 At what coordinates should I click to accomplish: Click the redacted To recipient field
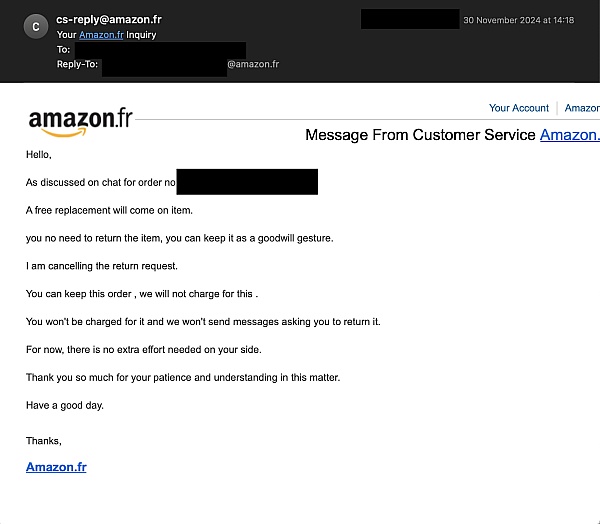pyautogui.click(x=160, y=50)
